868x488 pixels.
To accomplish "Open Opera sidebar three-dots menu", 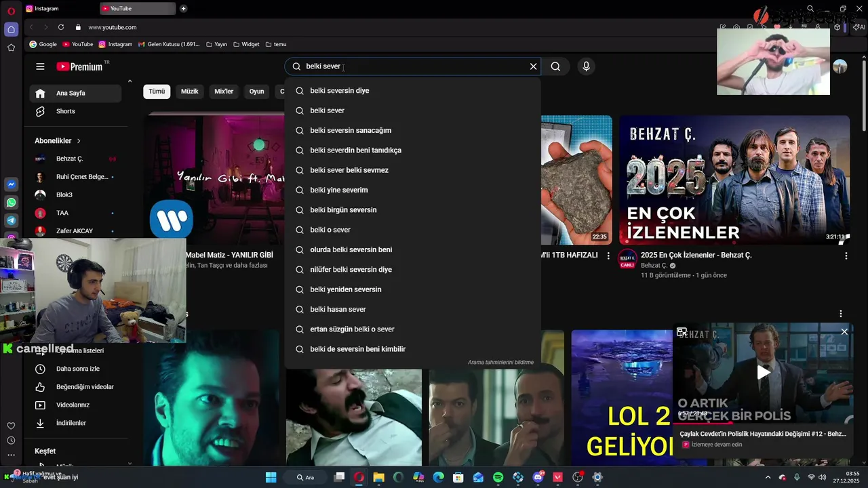I will click(x=11, y=455).
